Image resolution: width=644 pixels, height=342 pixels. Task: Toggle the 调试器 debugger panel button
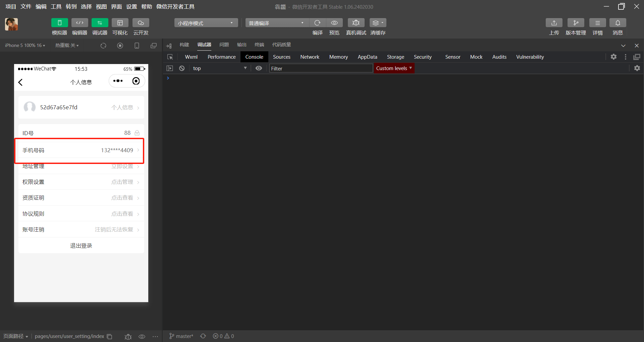[100, 23]
